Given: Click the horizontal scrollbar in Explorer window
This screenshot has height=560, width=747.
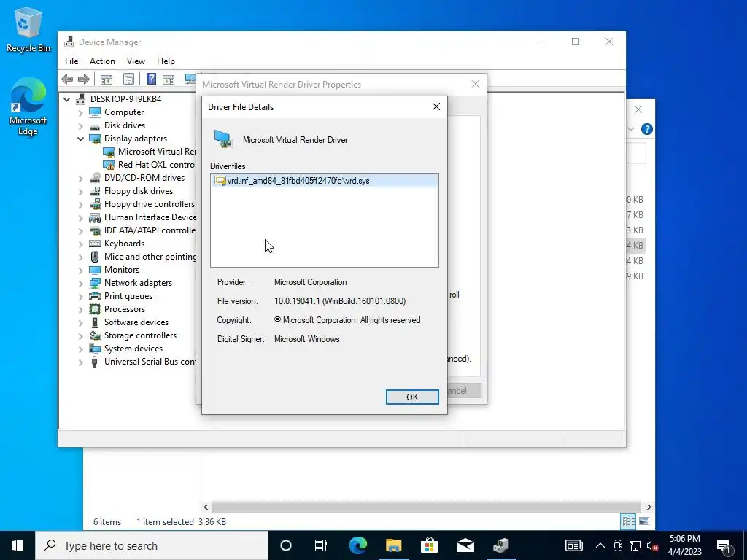Looking at the screenshot, I should 427,507.
